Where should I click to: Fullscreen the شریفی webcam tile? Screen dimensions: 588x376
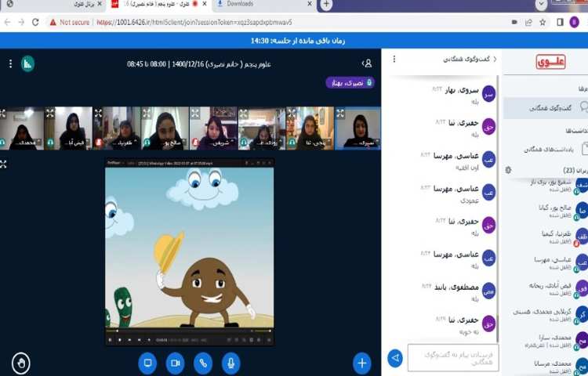(195, 113)
